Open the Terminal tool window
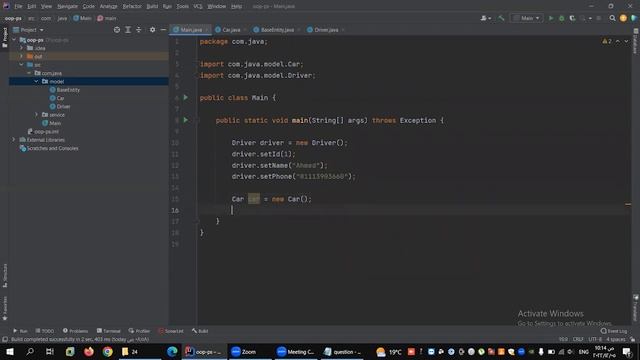Screen dimensions: 640x360 click(109, 331)
